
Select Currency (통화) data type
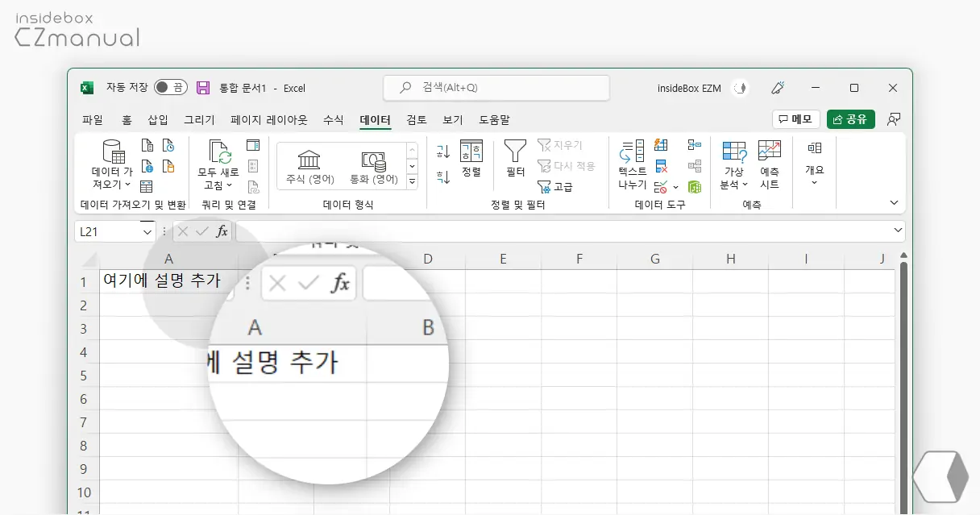[374, 166]
